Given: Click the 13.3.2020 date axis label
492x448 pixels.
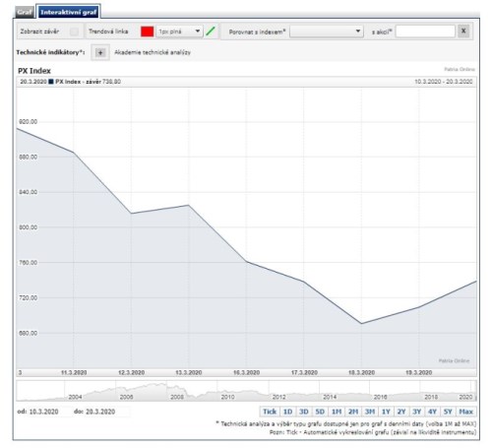Looking at the screenshot, I should point(189,372).
